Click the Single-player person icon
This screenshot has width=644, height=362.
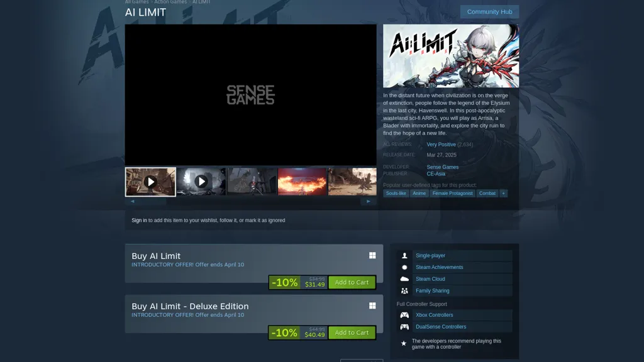(x=404, y=255)
